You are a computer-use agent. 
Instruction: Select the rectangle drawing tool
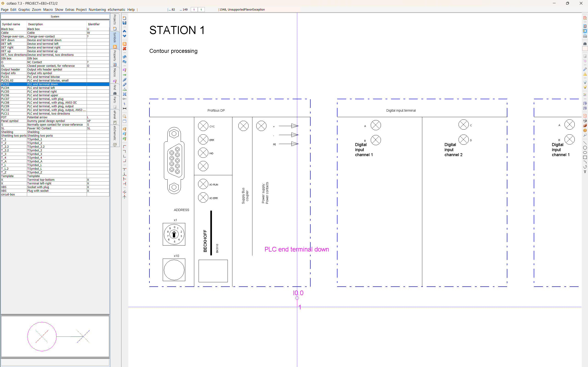(585, 158)
